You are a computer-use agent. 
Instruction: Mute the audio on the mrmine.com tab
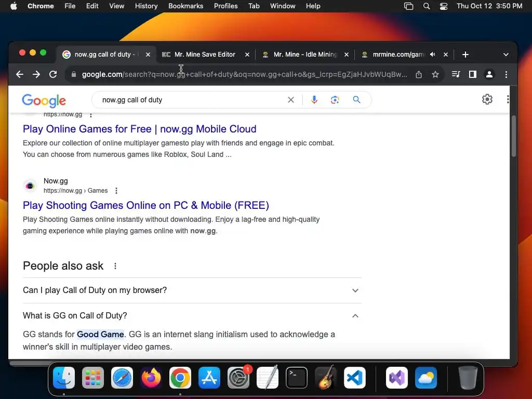(x=433, y=54)
